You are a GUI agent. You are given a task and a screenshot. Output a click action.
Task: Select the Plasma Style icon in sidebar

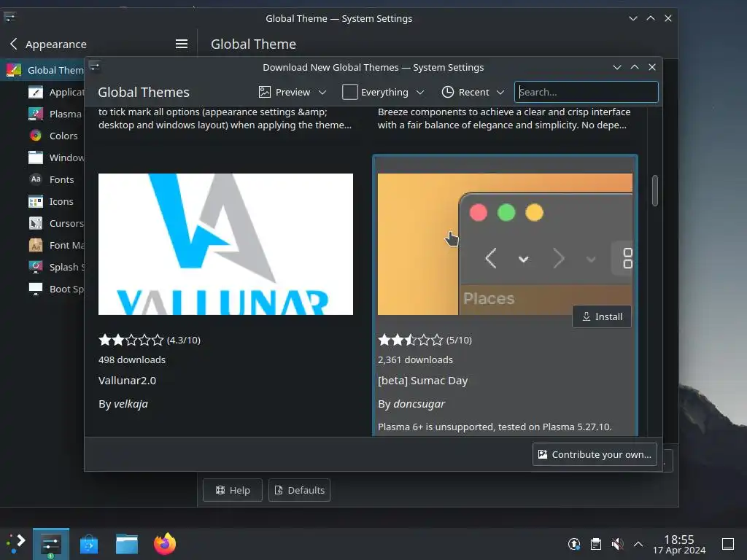pos(36,114)
